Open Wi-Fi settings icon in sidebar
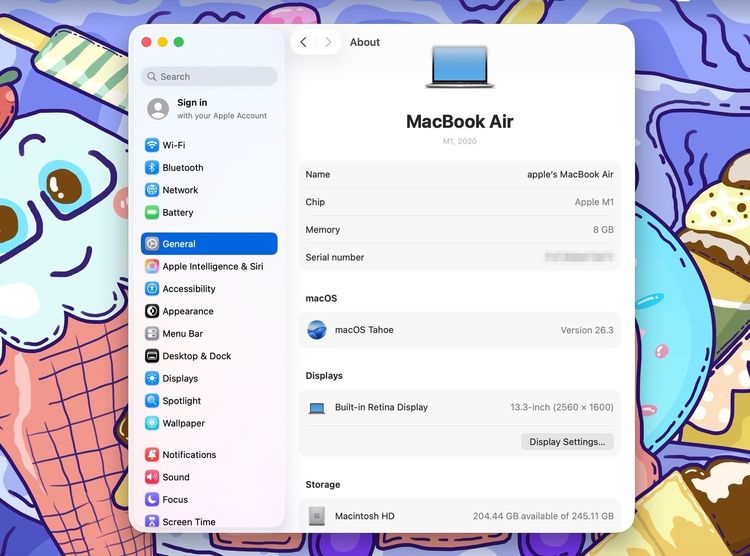The image size is (750, 556). pos(152,145)
